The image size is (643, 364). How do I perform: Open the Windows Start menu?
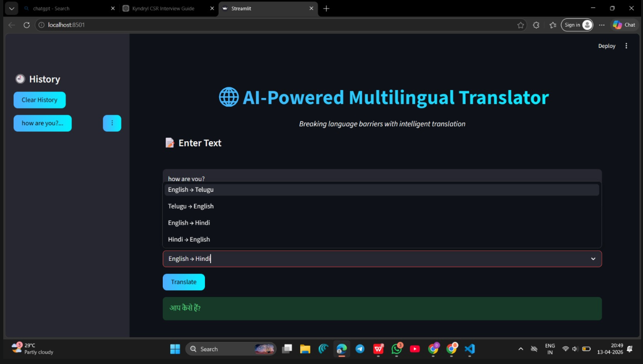point(175,349)
